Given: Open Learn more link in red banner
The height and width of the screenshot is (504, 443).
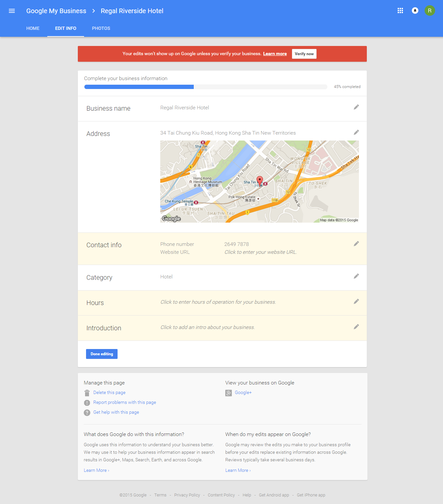Looking at the screenshot, I should click(275, 54).
